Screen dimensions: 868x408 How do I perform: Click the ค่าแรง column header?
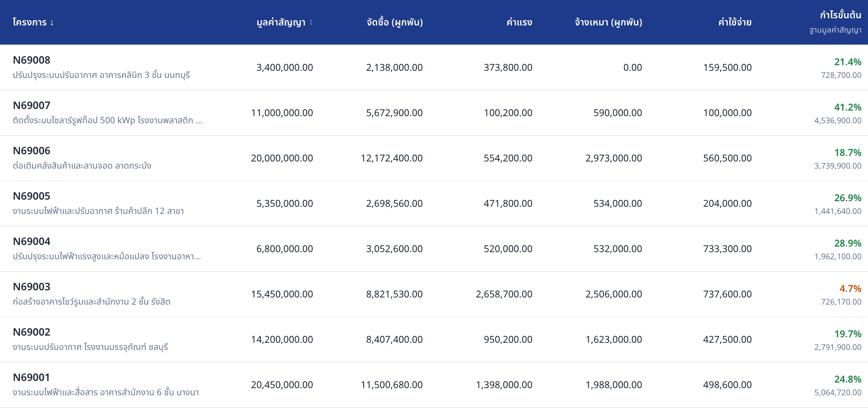pos(519,22)
